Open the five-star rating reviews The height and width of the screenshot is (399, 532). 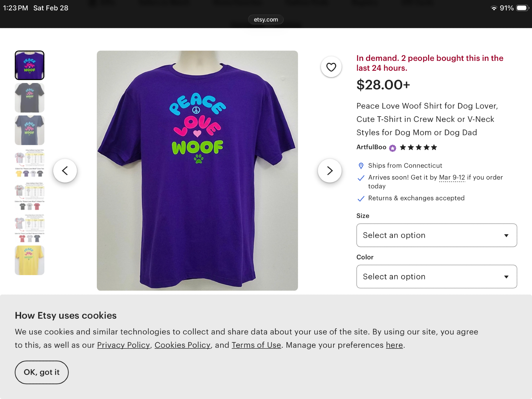click(418, 147)
